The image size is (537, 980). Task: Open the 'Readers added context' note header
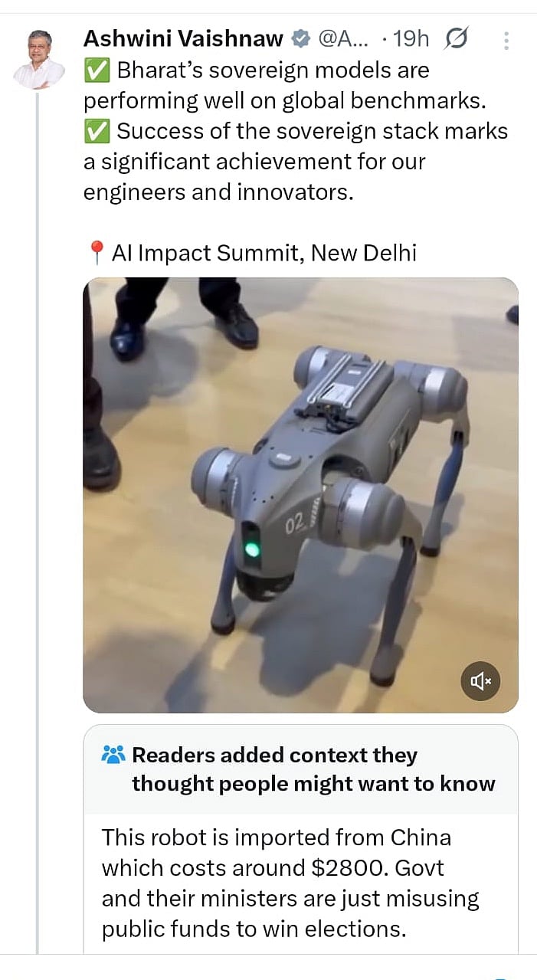click(300, 769)
